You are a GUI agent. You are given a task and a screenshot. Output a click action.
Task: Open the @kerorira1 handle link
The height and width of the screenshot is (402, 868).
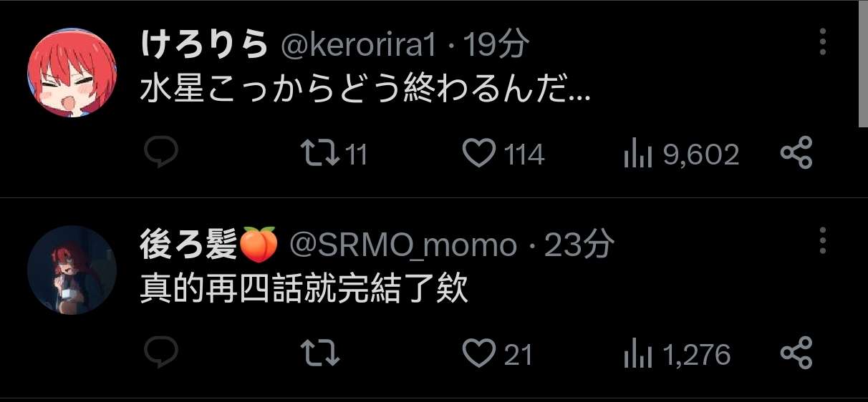pyautogui.click(x=359, y=46)
